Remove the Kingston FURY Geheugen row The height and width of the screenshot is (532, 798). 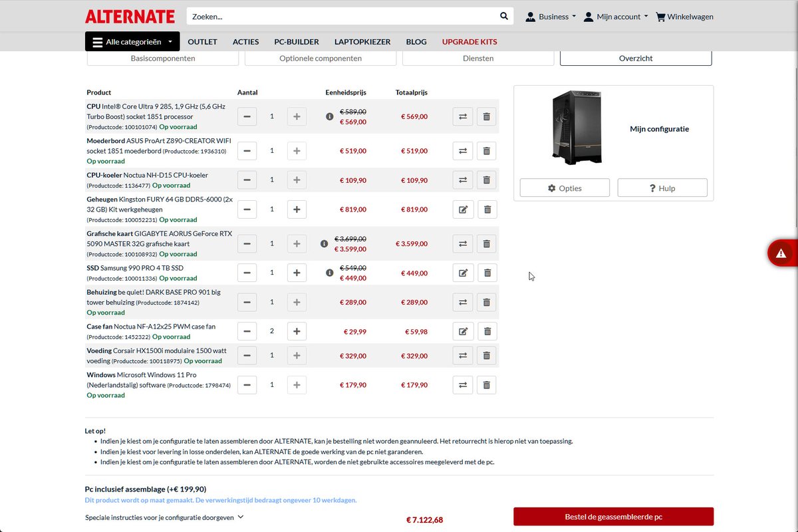pyautogui.click(x=486, y=209)
